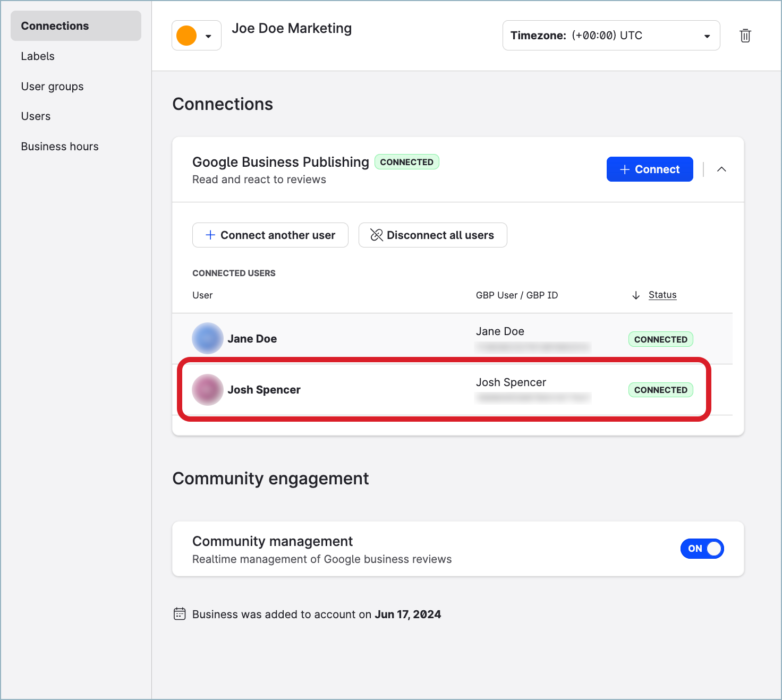Click Jane Doe's CONNECTED status badge
The height and width of the screenshot is (700, 782).
coord(660,339)
